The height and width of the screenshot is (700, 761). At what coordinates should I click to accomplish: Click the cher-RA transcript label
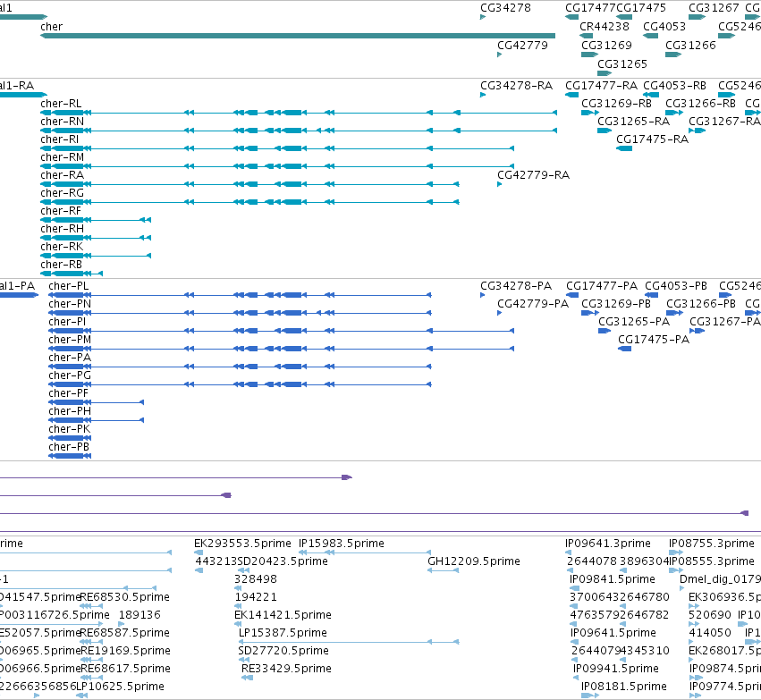(x=62, y=175)
